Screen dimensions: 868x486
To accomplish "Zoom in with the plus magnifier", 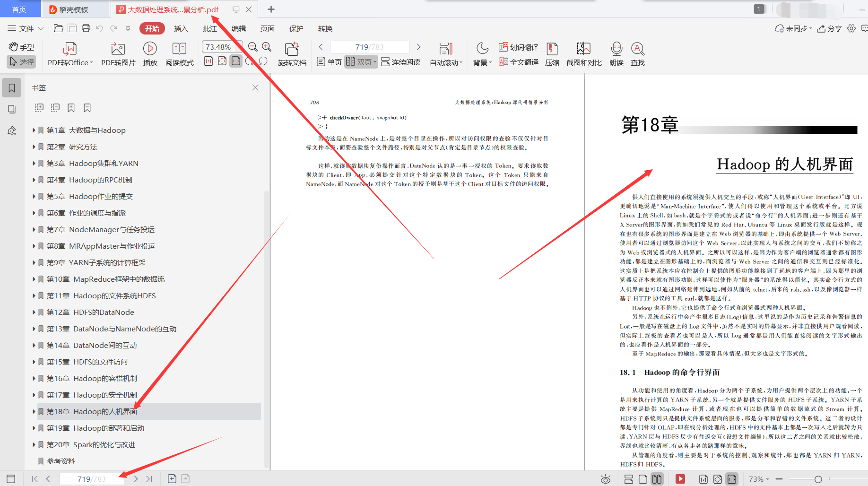I will [x=267, y=47].
